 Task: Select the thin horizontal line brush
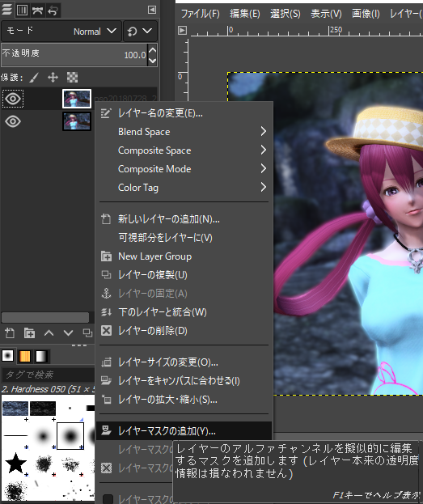point(15,436)
